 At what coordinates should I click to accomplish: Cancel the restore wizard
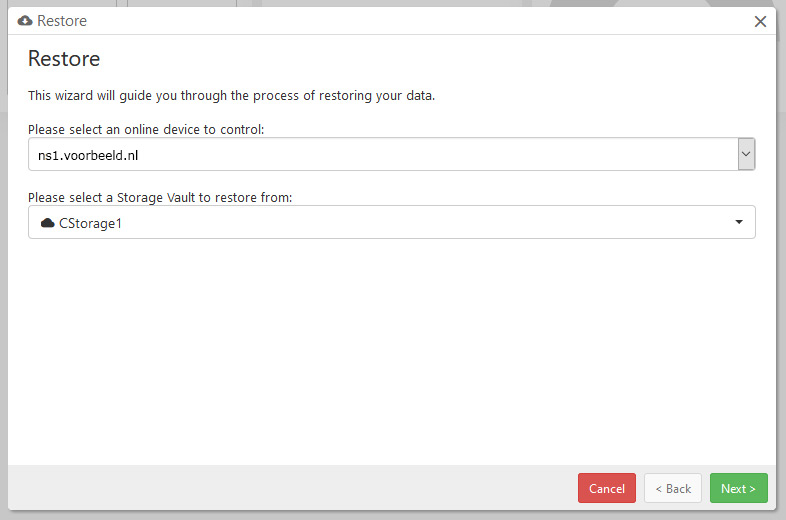607,488
